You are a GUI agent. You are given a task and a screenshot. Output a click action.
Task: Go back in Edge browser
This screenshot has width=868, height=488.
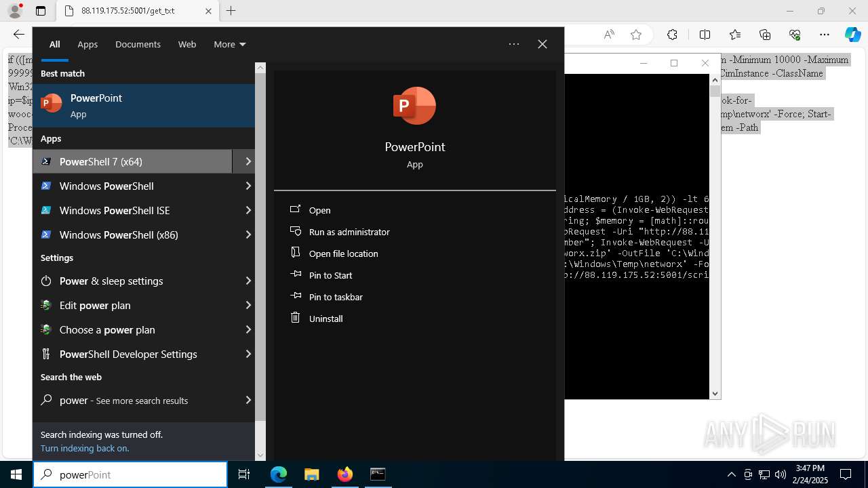[x=19, y=35]
